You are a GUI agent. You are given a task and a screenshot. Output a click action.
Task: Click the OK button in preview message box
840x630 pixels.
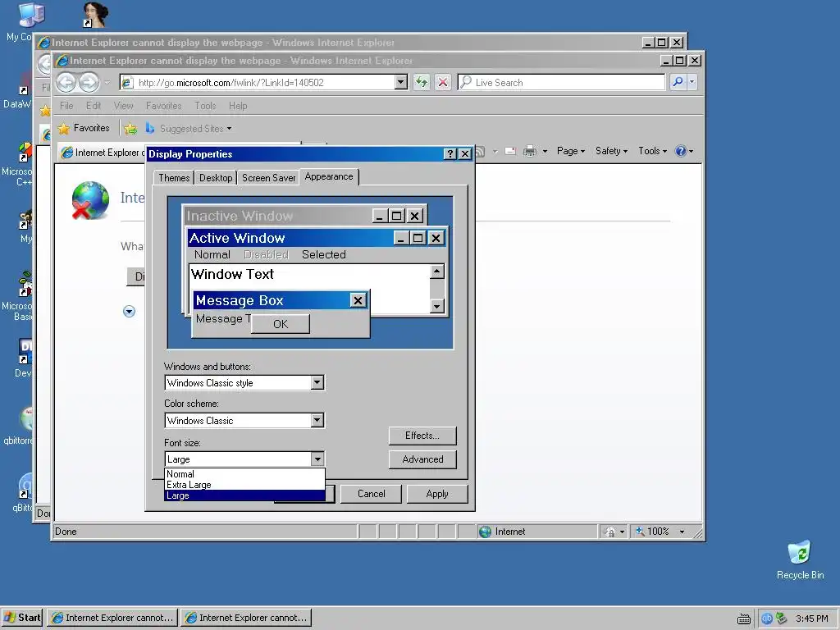281,324
